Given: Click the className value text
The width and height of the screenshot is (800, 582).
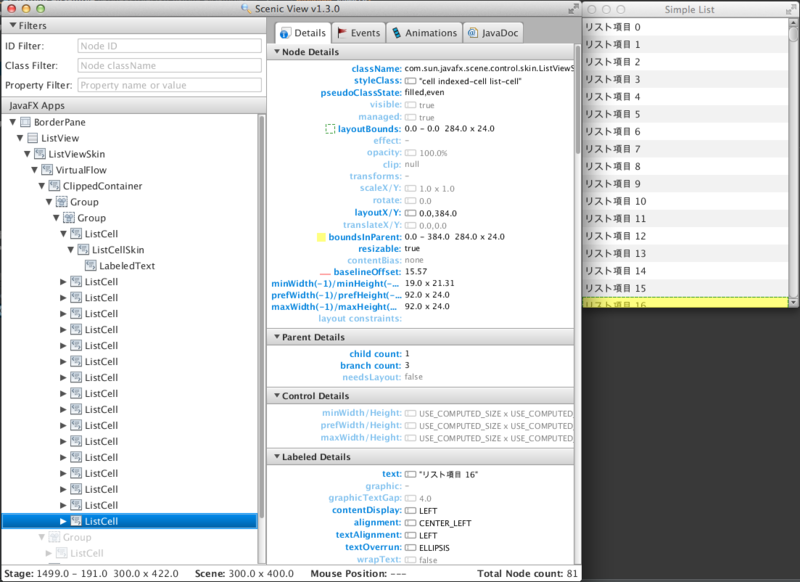Looking at the screenshot, I should pyautogui.click(x=489, y=68).
